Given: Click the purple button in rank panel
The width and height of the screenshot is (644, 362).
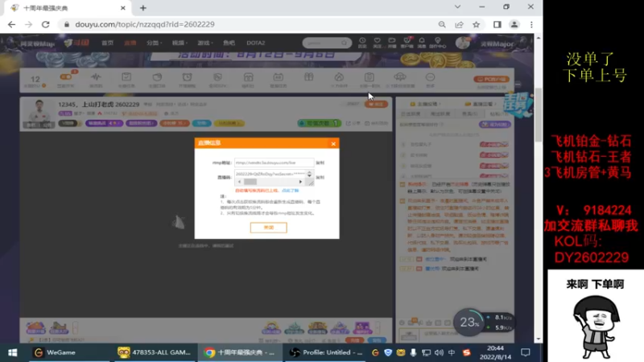Looking at the screenshot, I should pyautogui.click(x=495, y=124).
